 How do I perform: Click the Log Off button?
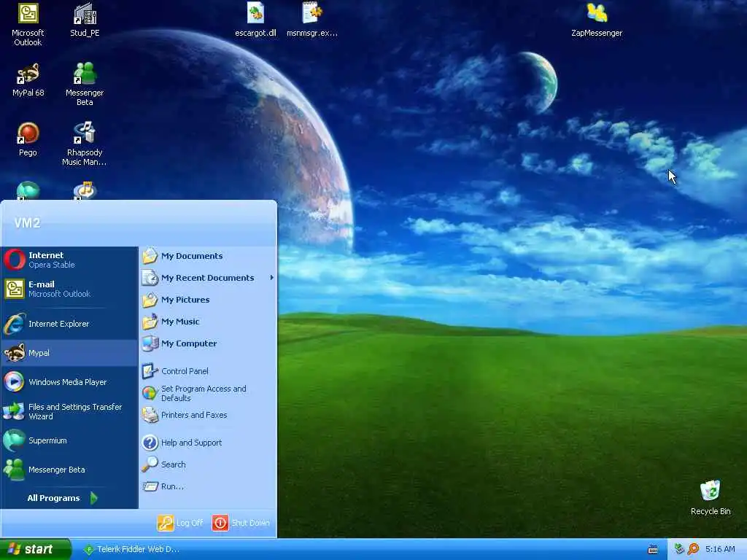click(181, 523)
